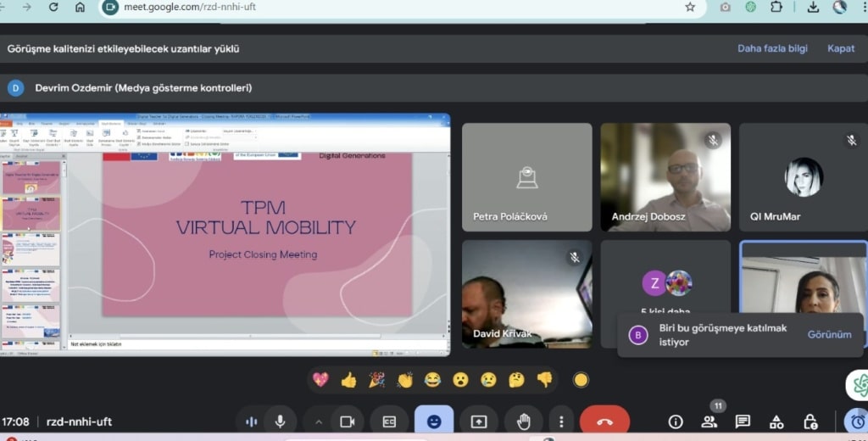Screen dimensions: 868x441
Task: Dismiss the warning with Kapat
Action: [x=841, y=48]
